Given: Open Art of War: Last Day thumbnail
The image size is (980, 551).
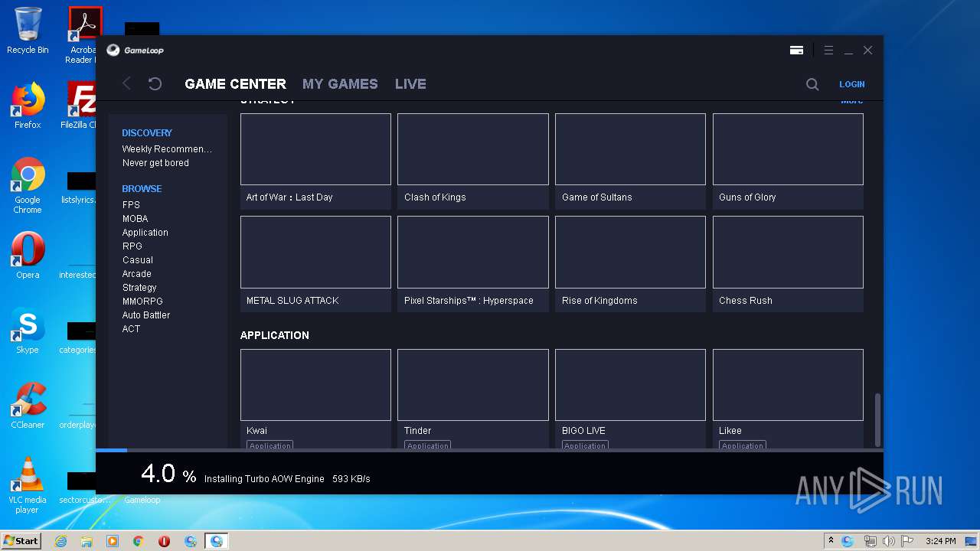Looking at the screenshot, I should (x=315, y=149).
